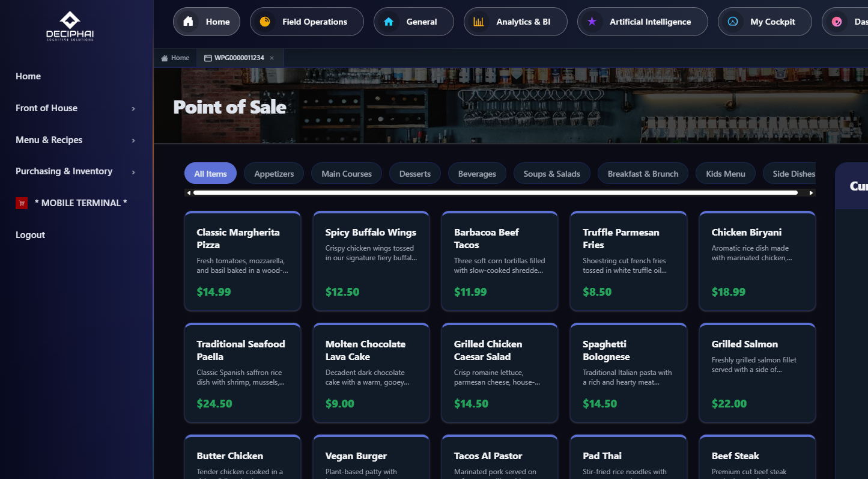Filter by Appetizers category
This screenshot has width=868, height=479.
tap(274, 174)
